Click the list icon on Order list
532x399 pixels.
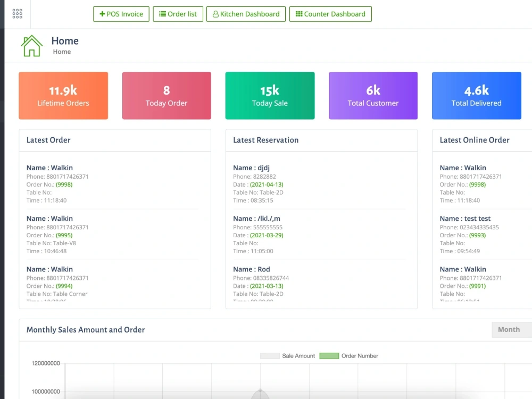162,14
